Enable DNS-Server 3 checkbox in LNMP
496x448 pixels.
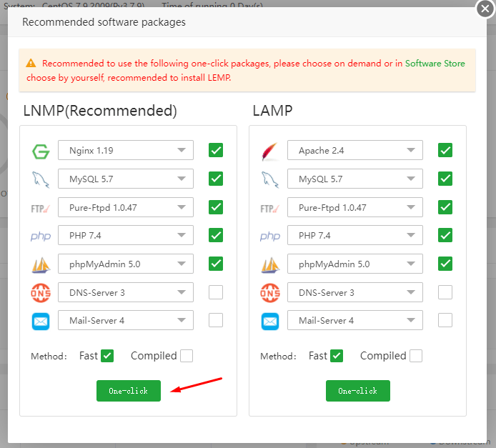216,292
